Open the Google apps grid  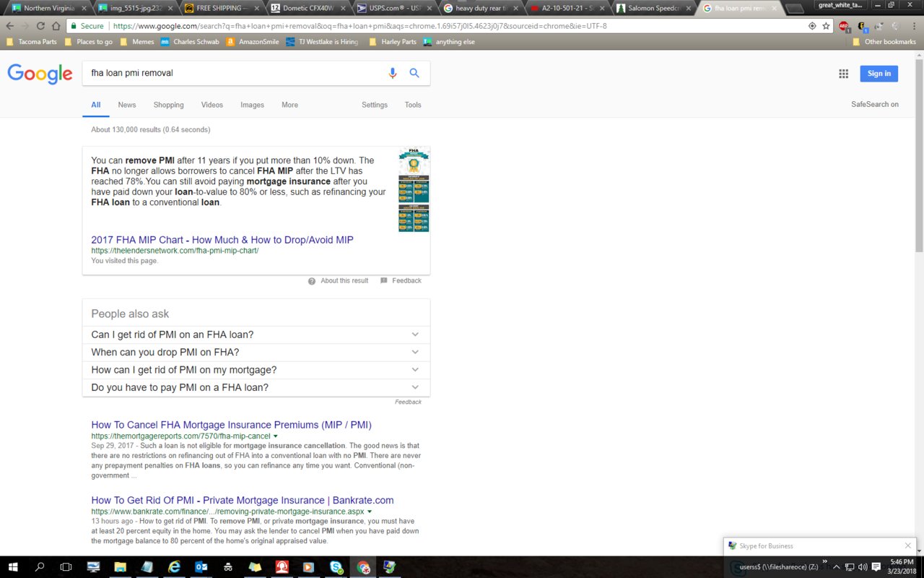click(x=843, y=74)
